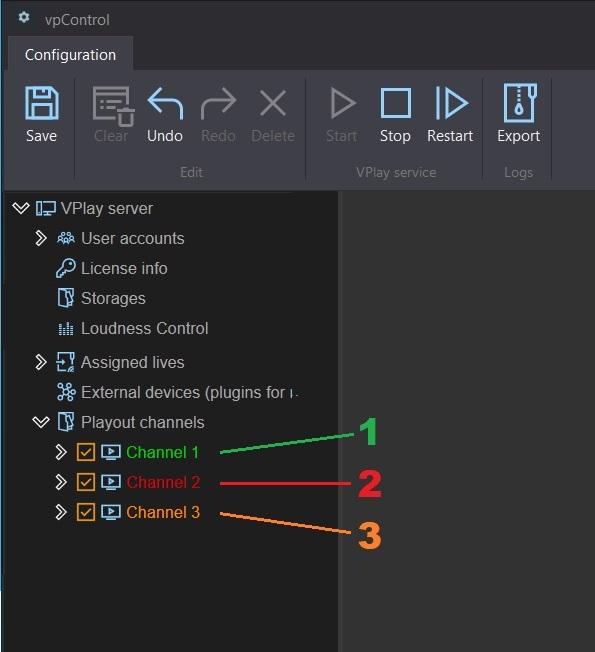595x652 pixels.
Task: Uncheck the Channel 2 checkbox
Action: pyautogui.click(x=86, y=482)
